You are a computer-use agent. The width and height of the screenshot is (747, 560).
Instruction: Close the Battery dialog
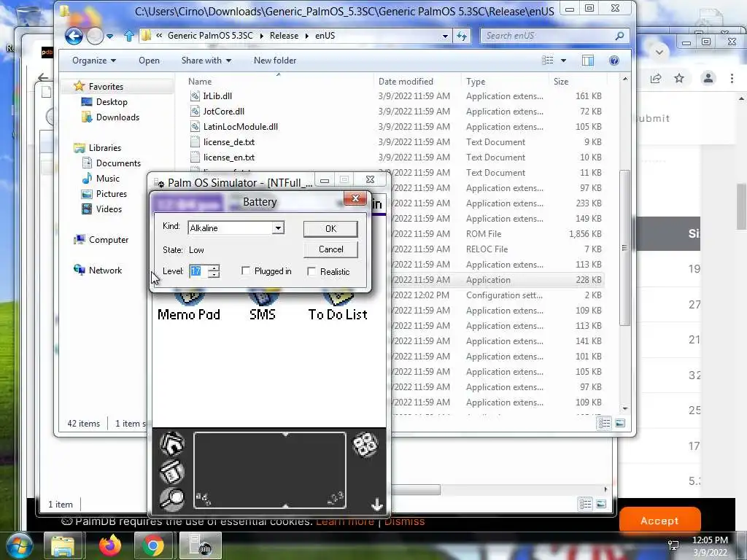(x=355, y=198)
